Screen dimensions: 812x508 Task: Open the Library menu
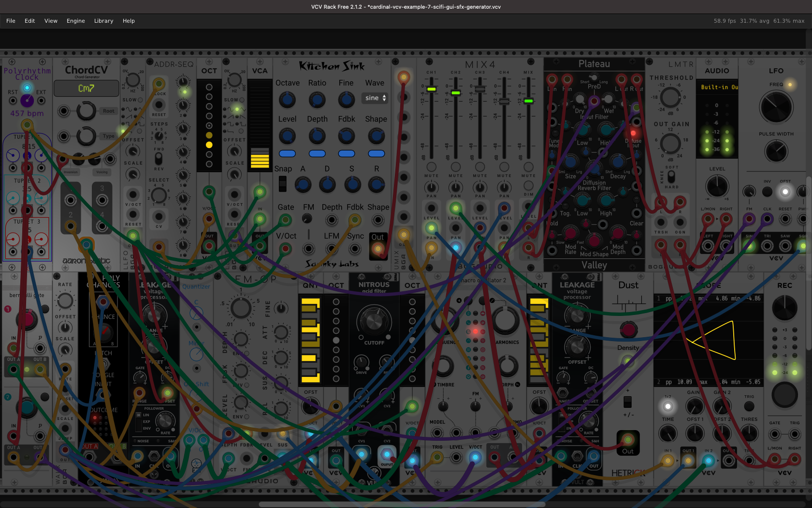click(103, 21)
